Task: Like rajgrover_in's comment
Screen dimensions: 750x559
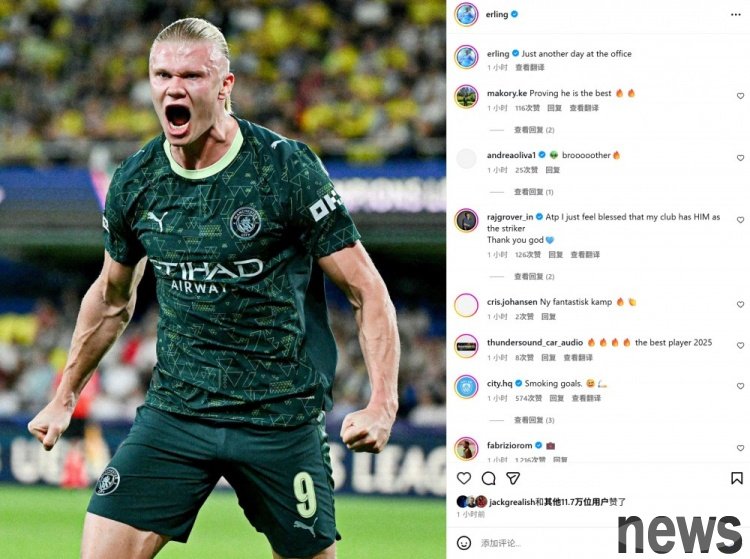Action: 740,220
